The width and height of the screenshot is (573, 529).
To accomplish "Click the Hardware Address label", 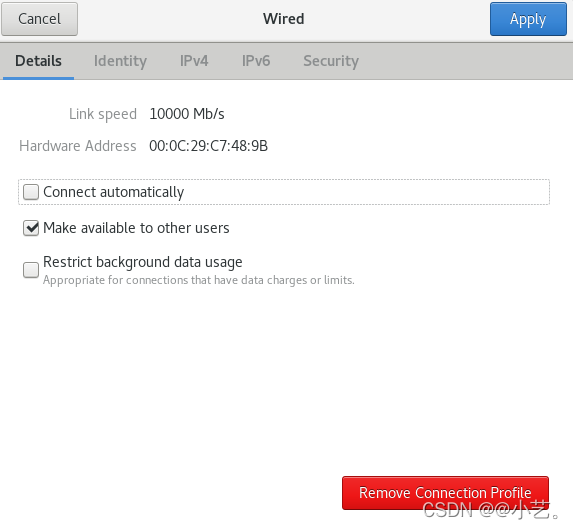I will pyautogui.click(x=78, y=146).
